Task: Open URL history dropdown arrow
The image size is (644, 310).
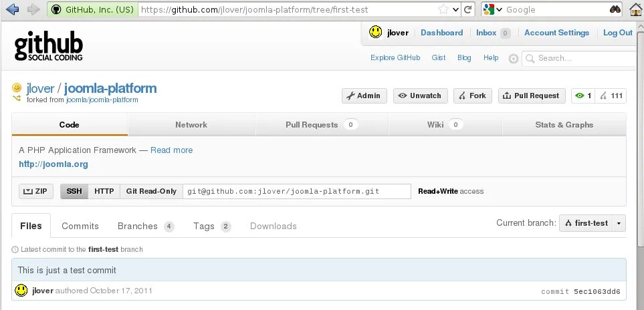Action: (455, 10)
